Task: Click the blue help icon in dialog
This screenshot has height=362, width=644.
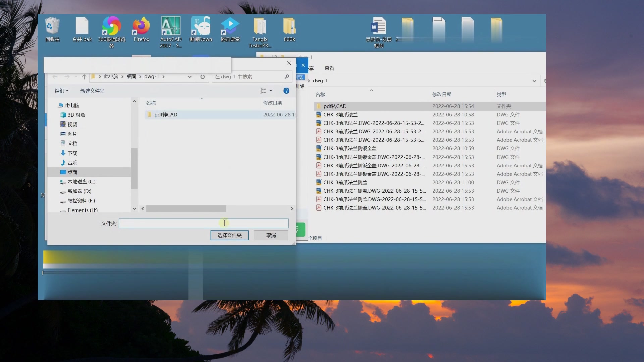Action: click(x=286, y=90)
